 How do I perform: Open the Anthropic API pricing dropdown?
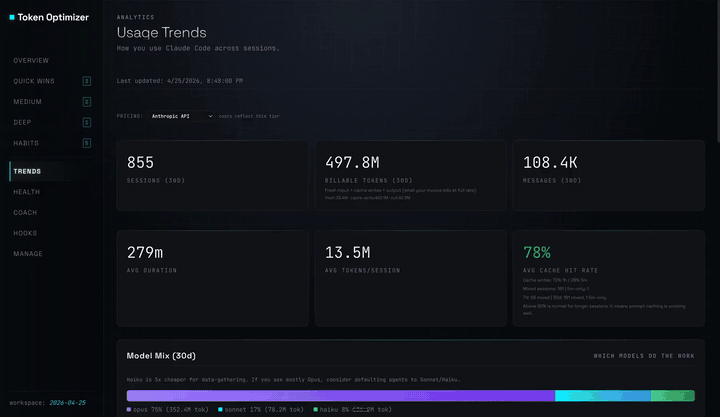(x=182, y=116)
